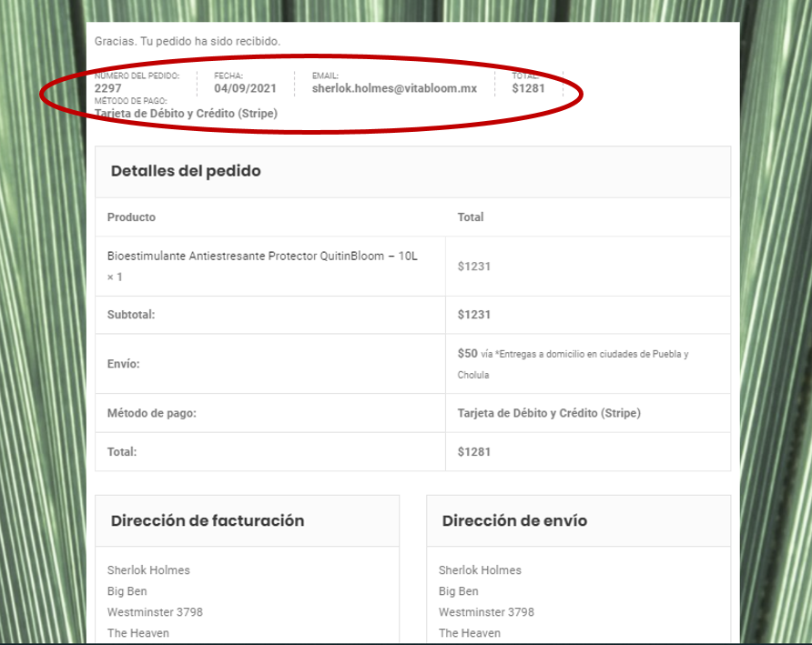Click the 'Entregas a domicilio en ciudades de Puebla' note
Screen dimensions: 812x645
[x=589, y=354]
